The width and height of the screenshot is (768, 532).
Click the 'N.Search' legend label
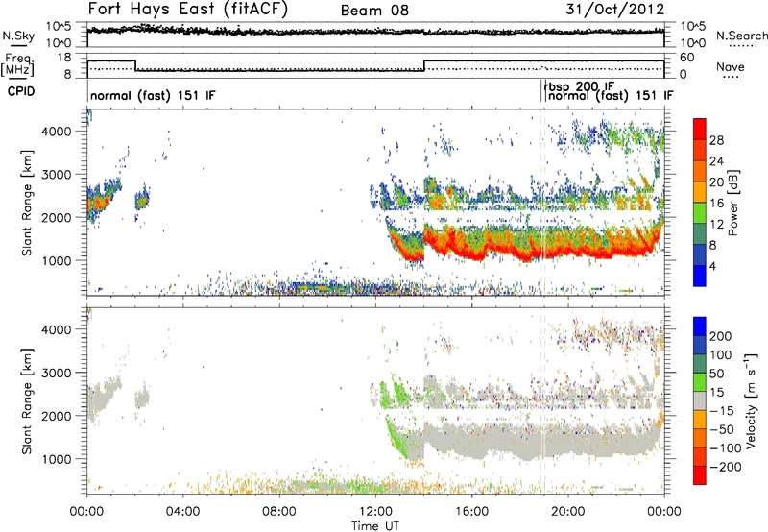point(741,36)
